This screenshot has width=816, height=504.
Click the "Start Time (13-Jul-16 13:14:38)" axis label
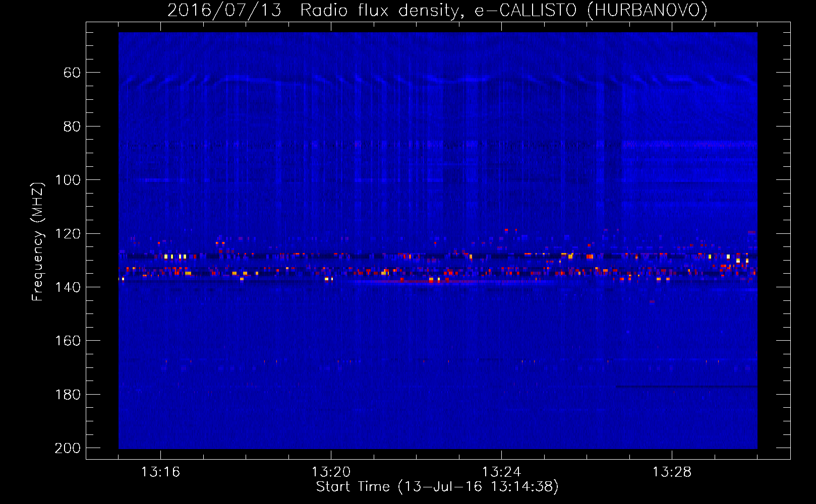pos(437,486)
